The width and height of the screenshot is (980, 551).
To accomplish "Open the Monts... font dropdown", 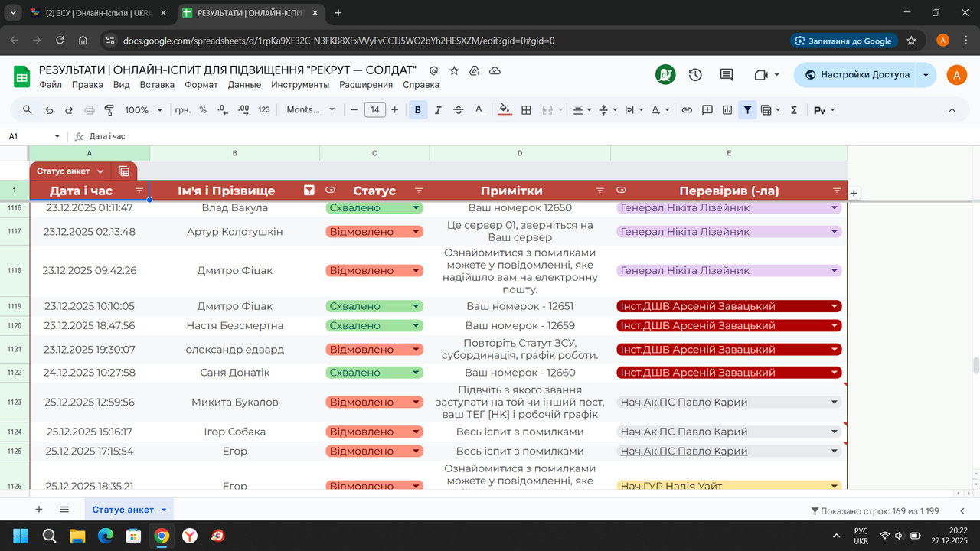I will (311, 110).
